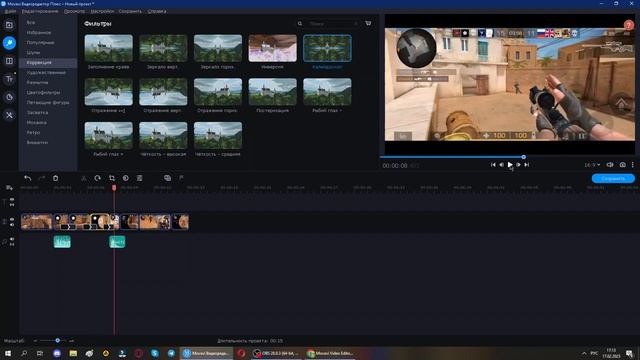The image size is (640, 360).
Task: Take a snapshot with camera icon
Action: 622,165
